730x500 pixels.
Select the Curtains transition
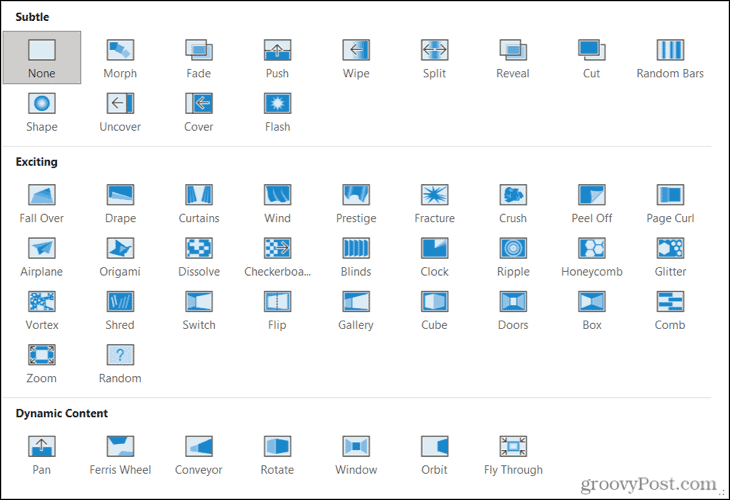pyautogui.click(x=199, y=203)
